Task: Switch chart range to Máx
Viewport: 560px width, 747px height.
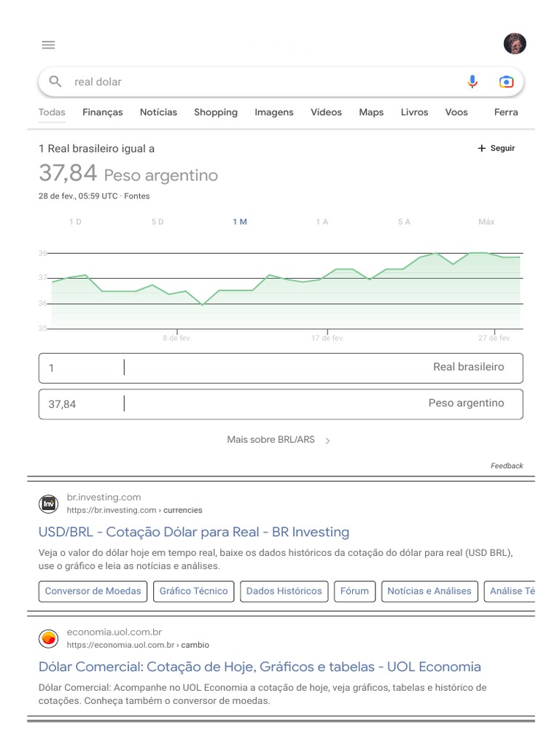Action: pyautogui.click(x=486, y=222)
